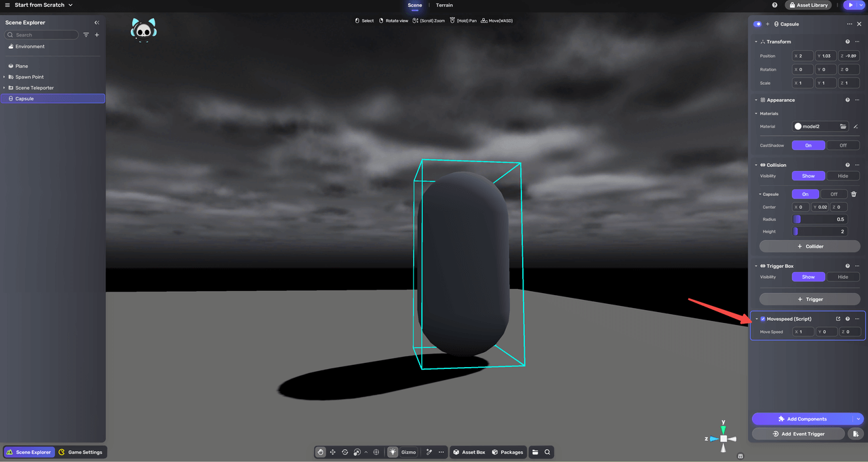Turn CastShadow Off

(x=843, y=145)
